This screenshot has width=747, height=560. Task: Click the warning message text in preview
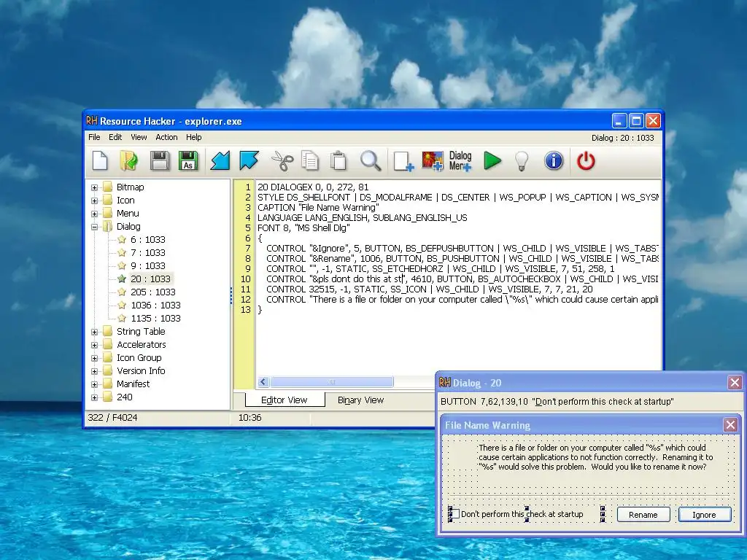coord(595,457)
